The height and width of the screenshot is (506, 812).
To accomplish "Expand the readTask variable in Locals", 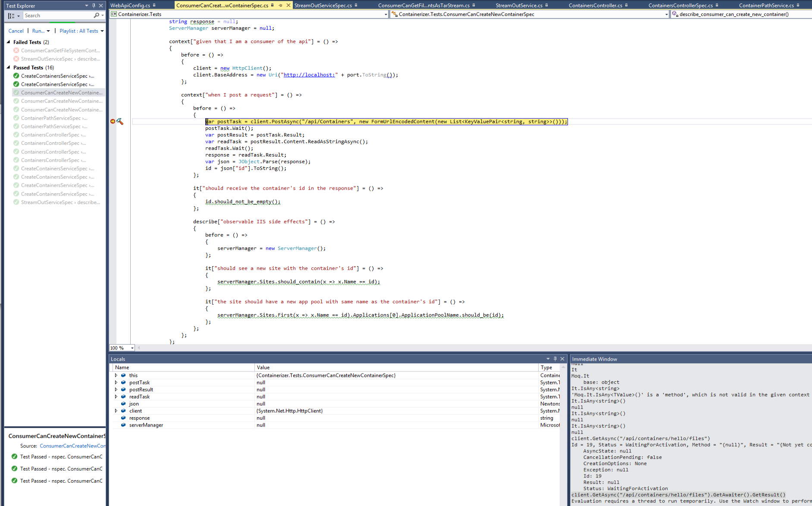I will tap(116, 397).
